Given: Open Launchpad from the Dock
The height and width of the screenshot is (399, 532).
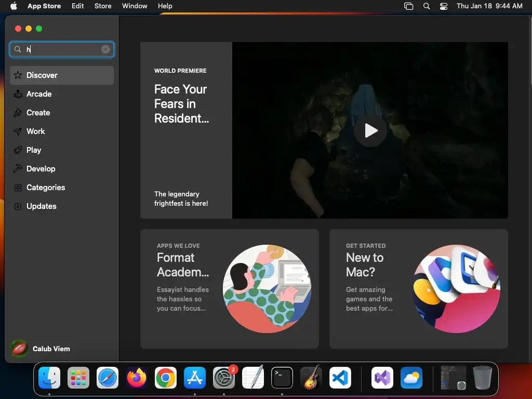Looking at the screenshot, I should (x=78, y=378).
